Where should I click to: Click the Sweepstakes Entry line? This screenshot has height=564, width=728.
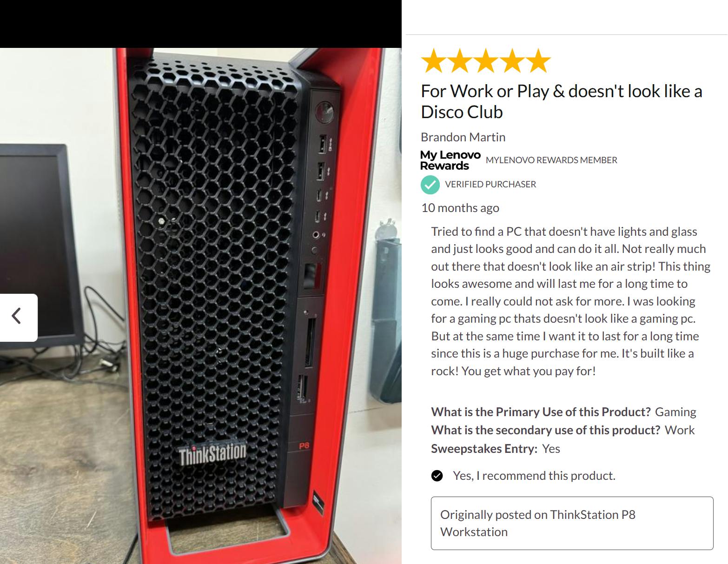496,449
